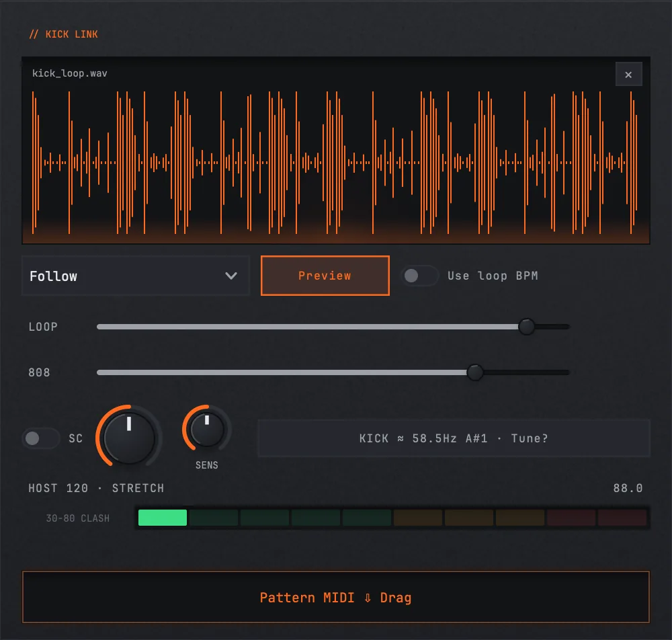Screen dimensions: 672x640
Task: Click the 808 level slider handle
Action: 475,372
